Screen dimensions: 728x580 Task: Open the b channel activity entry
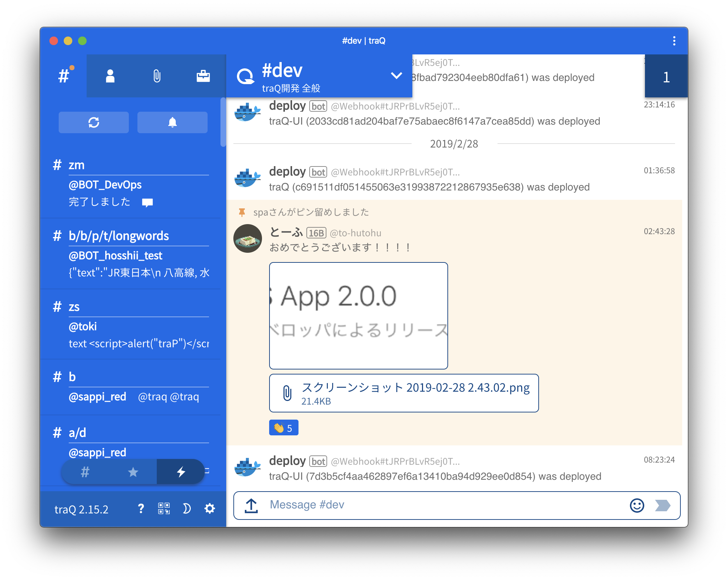(x=131, y=387)
